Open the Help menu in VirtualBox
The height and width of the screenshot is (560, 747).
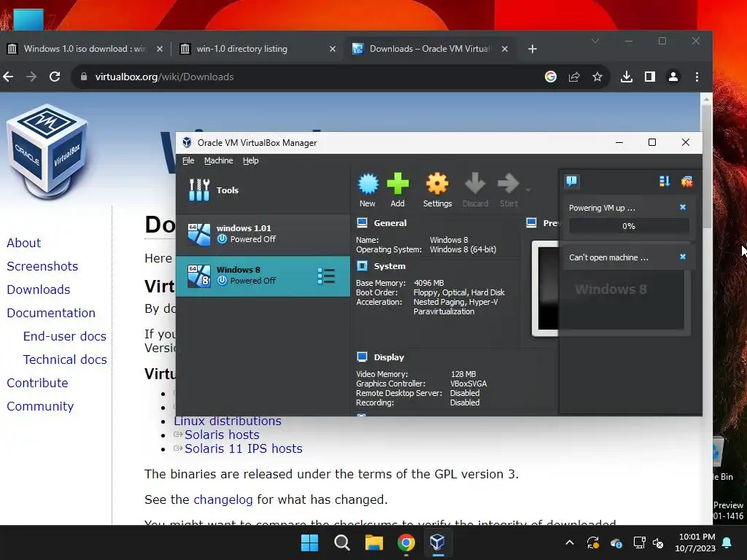(x=251, y=160)
